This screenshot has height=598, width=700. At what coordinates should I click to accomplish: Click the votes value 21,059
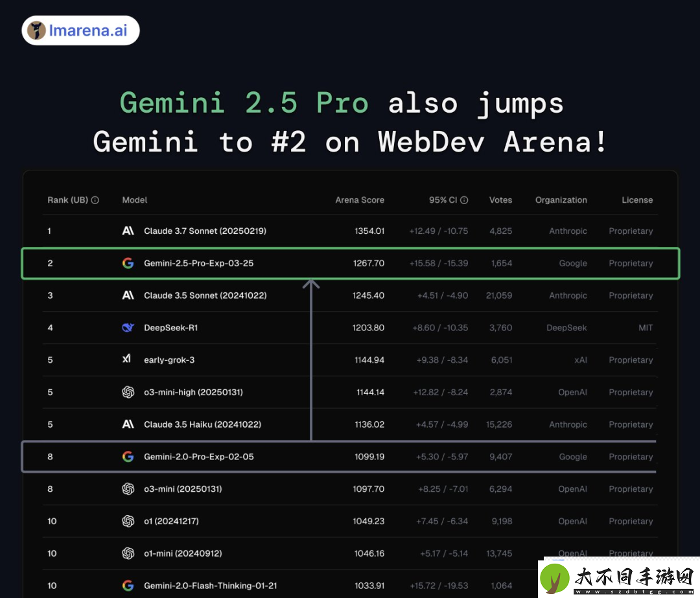pos(499,295)
